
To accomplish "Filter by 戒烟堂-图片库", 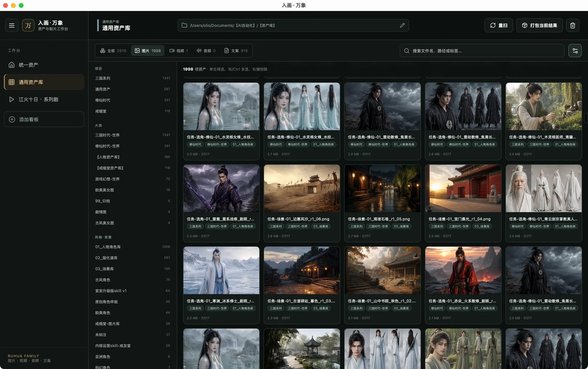I will point(133,324).
